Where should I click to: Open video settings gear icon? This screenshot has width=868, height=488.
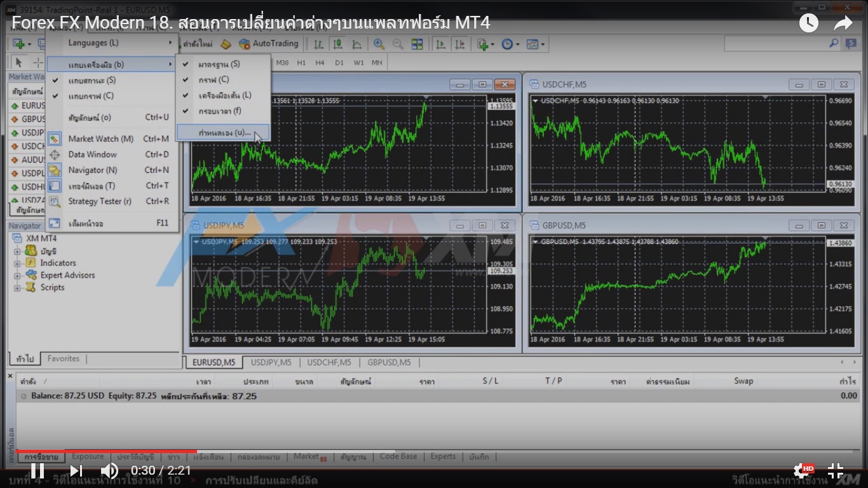coord(801,471)
